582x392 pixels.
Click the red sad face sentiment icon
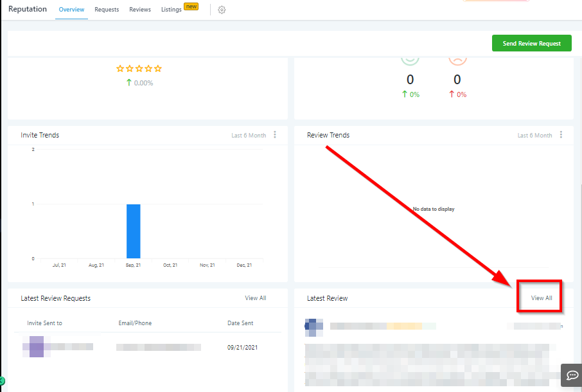pos(457,58)
